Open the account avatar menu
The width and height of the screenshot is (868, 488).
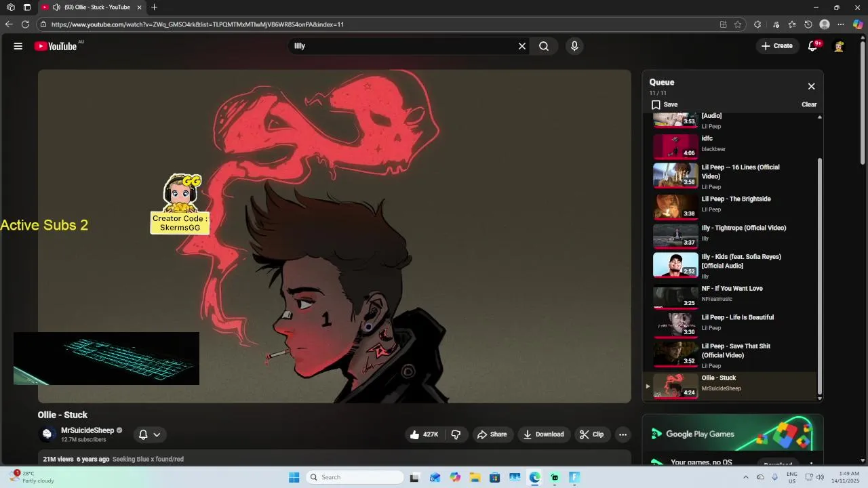840,46
